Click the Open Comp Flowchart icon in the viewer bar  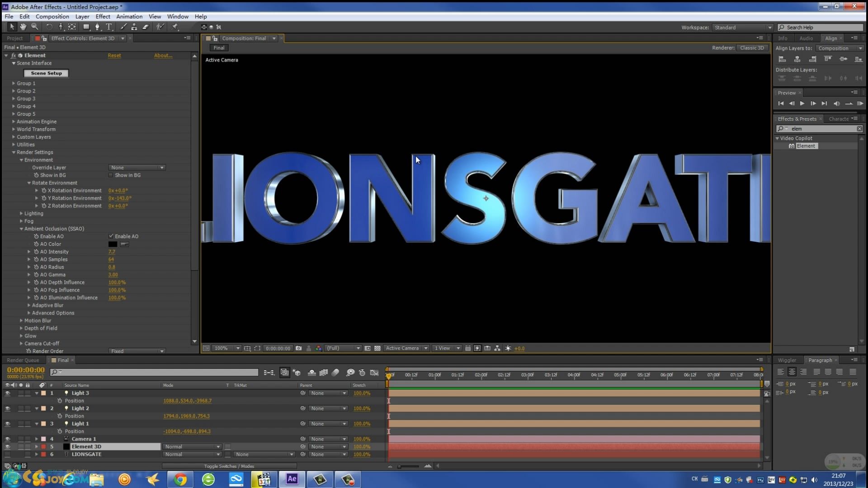click(x=497, y=348)
